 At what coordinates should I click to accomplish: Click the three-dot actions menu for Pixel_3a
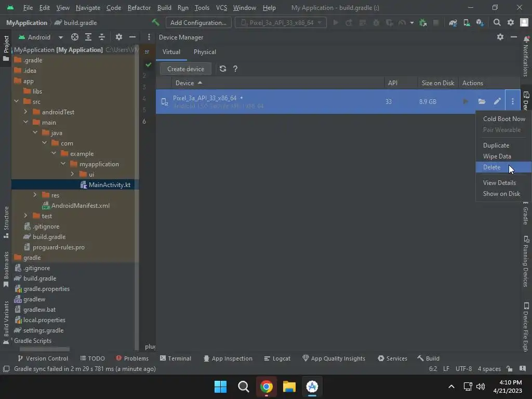[513, 101]
